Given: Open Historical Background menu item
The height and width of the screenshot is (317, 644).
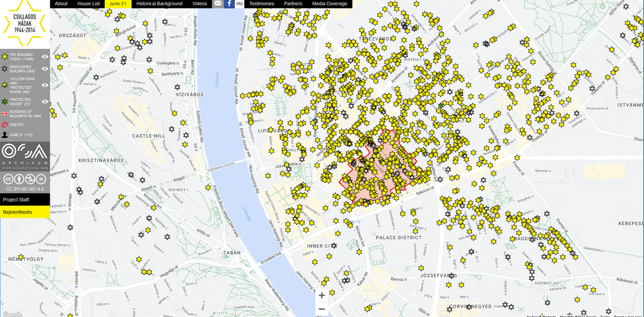Looking at the screenshot, I should 159,4.
